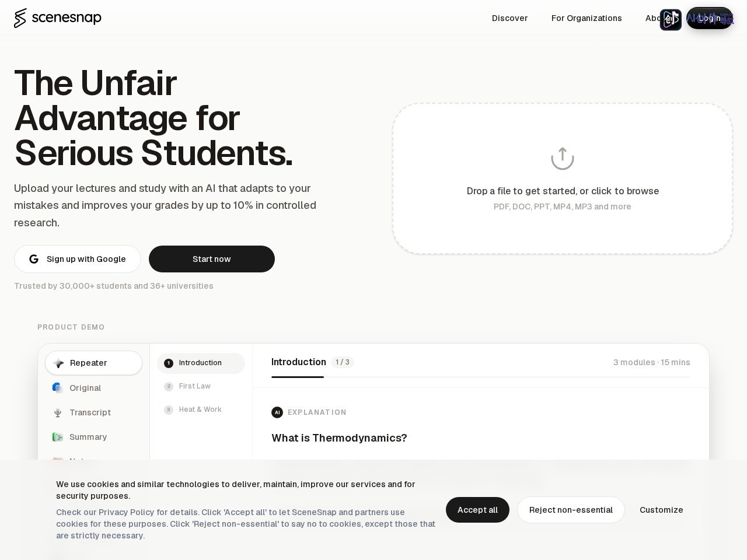Open the Discover menu

point(509,18)
